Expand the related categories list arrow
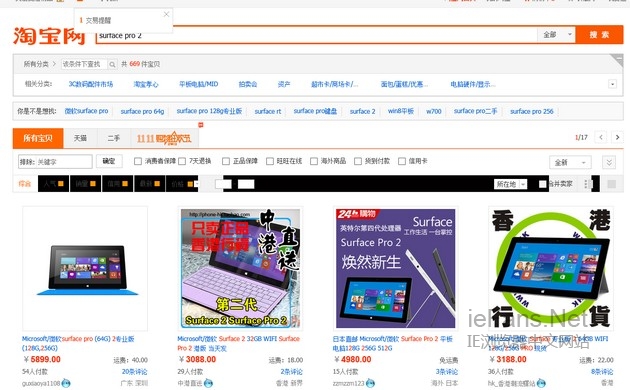Viewport: 630px width, 390px height. [x=612, y=84]
